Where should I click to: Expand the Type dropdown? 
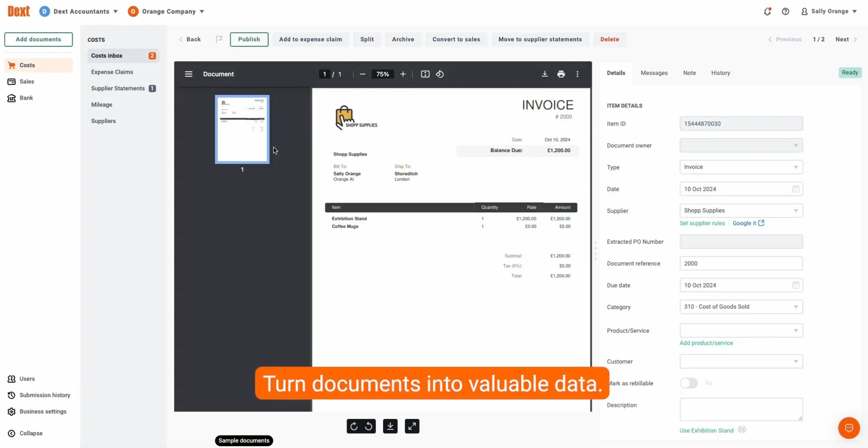click(x=741, y=167)
